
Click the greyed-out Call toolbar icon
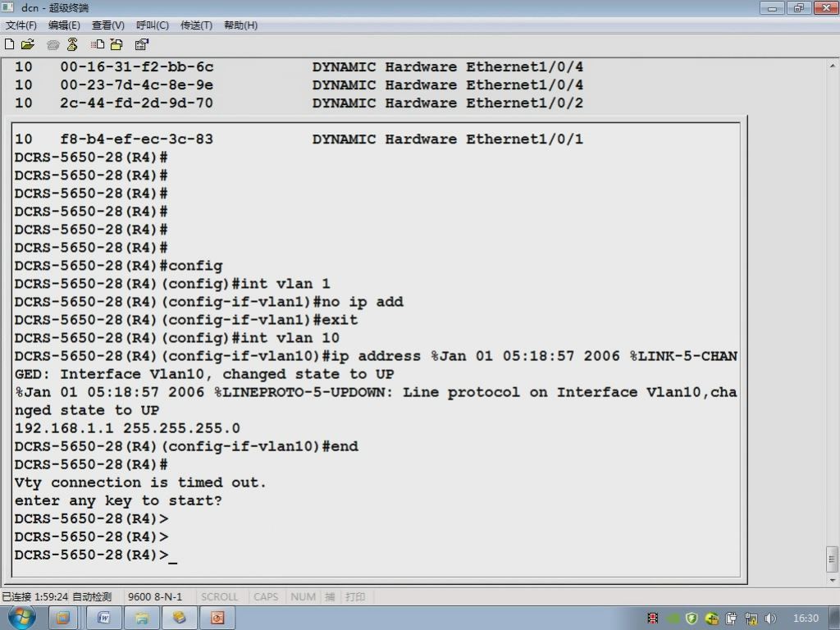52,45
